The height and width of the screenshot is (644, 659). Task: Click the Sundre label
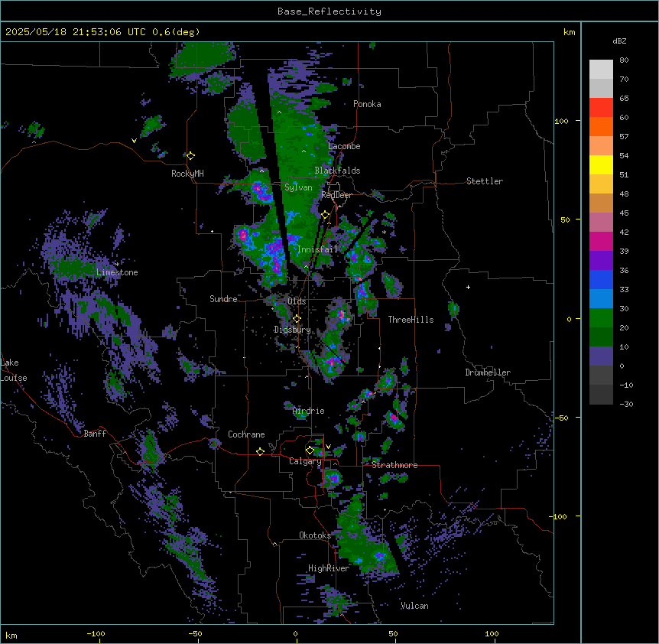[223, 299]
